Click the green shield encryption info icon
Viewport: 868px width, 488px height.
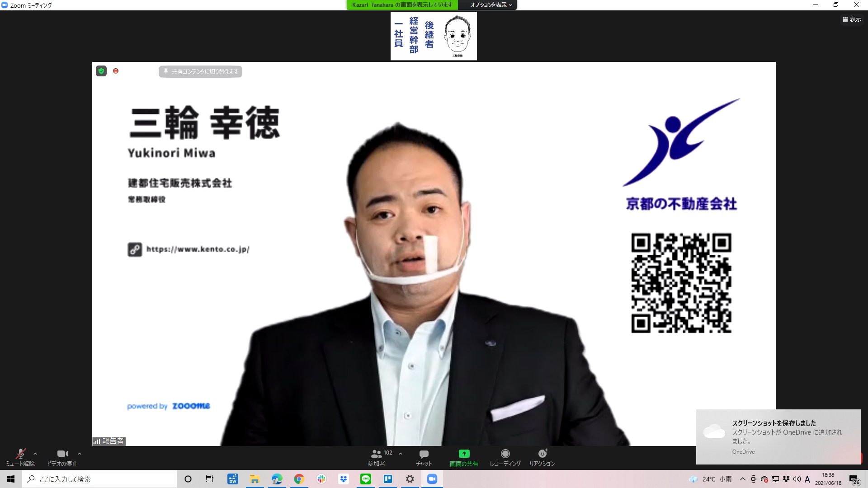click(101, 71)
